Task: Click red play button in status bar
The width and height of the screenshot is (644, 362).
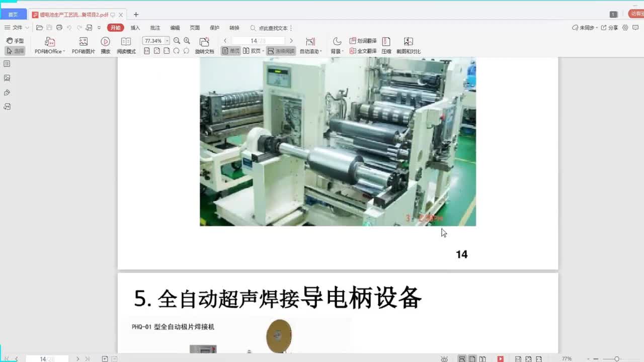Action: pyautogui.click(x=500, y=359)
